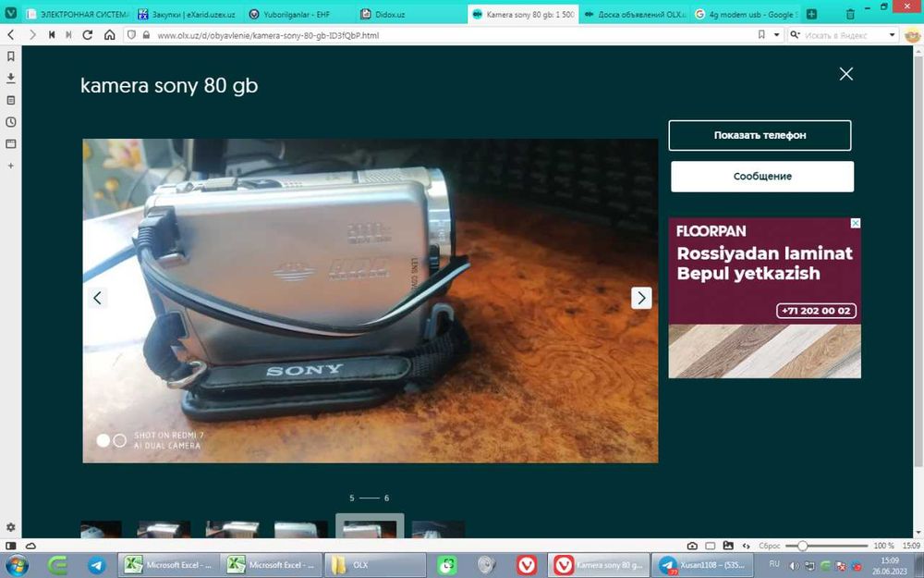Open a new tab with plus button
The height and width of the screenshot is (578, 924).
click(811, 14)
